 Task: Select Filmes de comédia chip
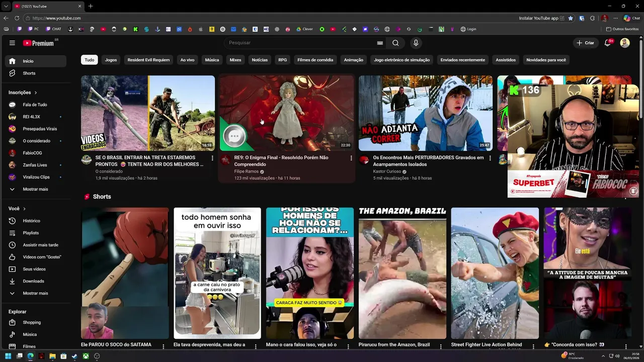click(315, 60)
